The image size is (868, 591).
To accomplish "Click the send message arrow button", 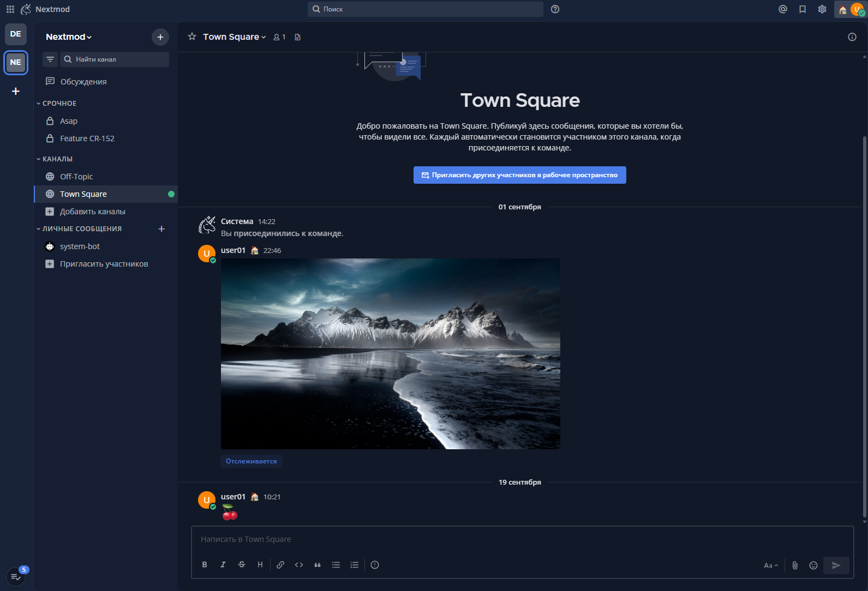I will (x=836, y=565).
